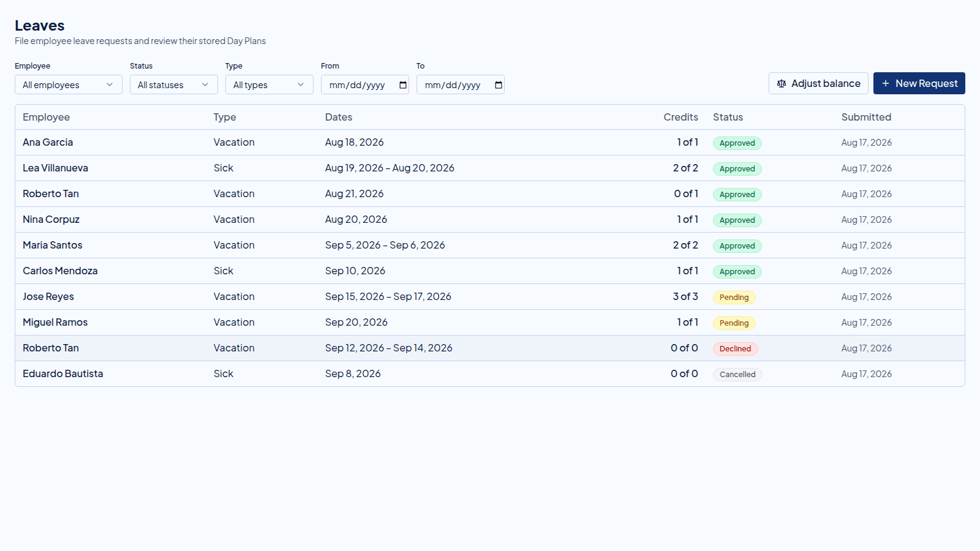Click Approved badge in Maria Santos row
Viewport: 980px width, 551px height.
(x=737, y=246)
